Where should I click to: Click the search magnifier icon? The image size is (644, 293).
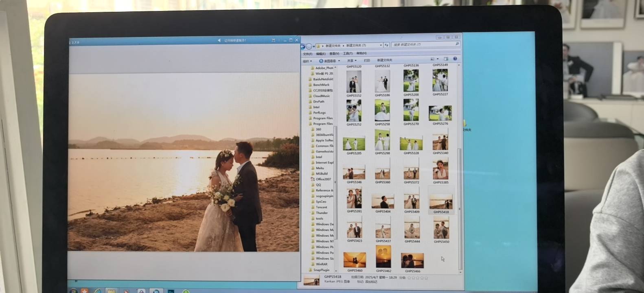457,44
